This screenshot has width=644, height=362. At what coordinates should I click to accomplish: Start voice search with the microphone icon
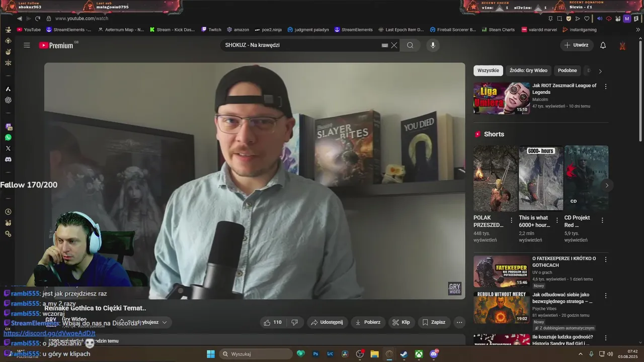[x=433, y=45]
